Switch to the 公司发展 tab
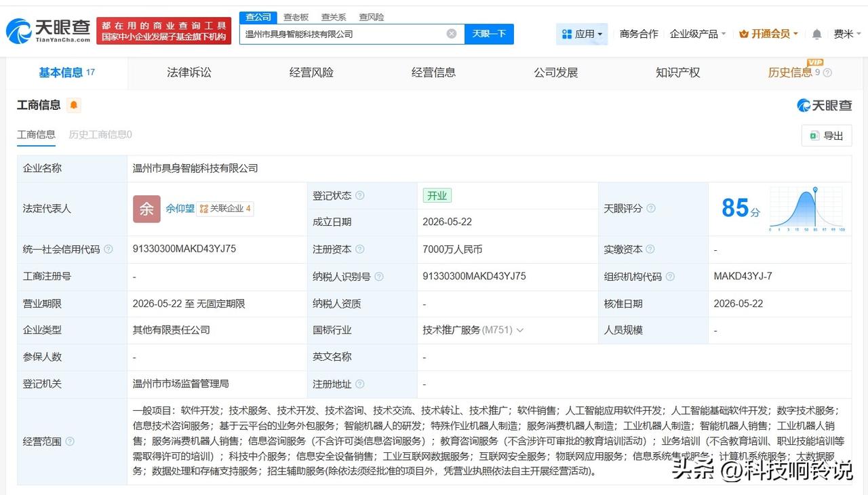 555,73
